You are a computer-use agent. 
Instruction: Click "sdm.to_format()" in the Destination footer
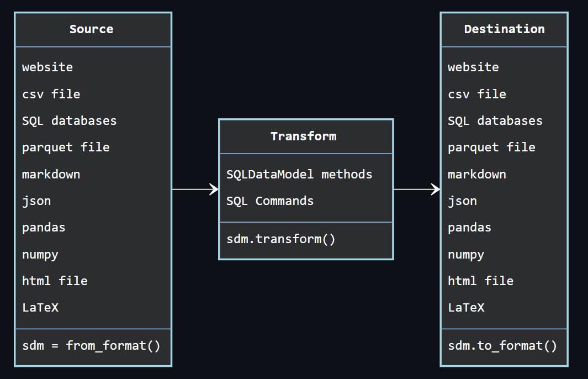coord(504,345)
